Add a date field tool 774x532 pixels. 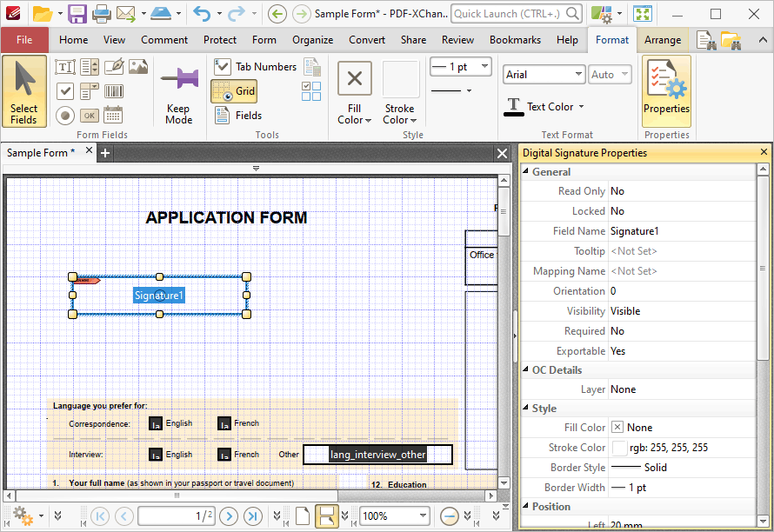coord(113,116)
